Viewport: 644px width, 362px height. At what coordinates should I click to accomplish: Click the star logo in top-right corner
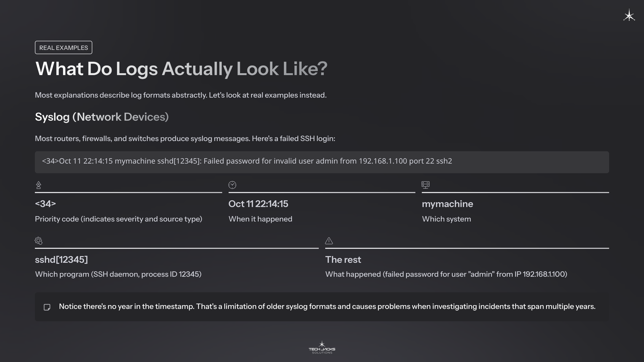[x=629, y=16]
